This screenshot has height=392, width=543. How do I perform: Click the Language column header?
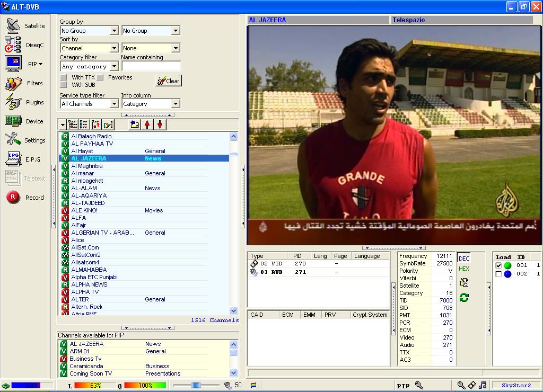coord(370,256)
